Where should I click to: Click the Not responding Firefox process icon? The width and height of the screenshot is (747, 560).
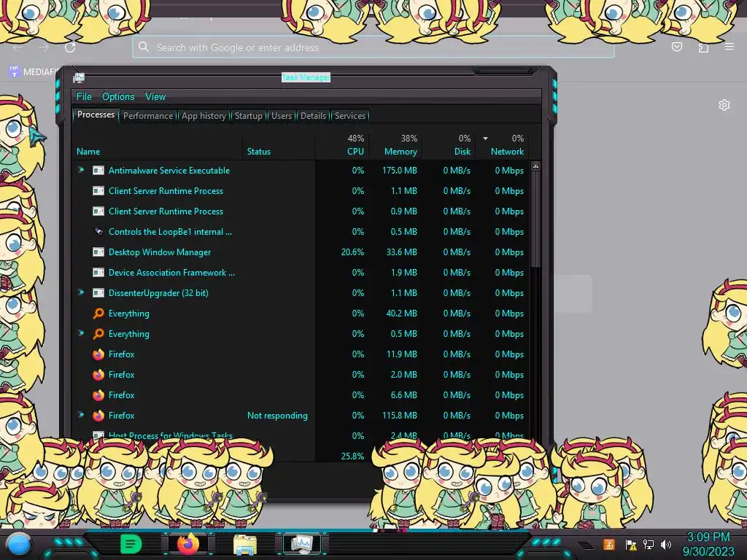point(98,416)
